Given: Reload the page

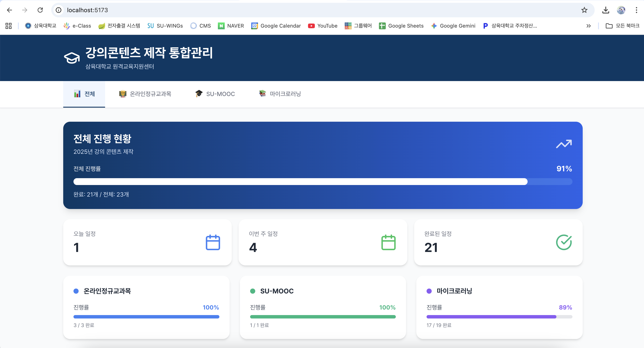Looking at the screenshot, I should point(41,10).
